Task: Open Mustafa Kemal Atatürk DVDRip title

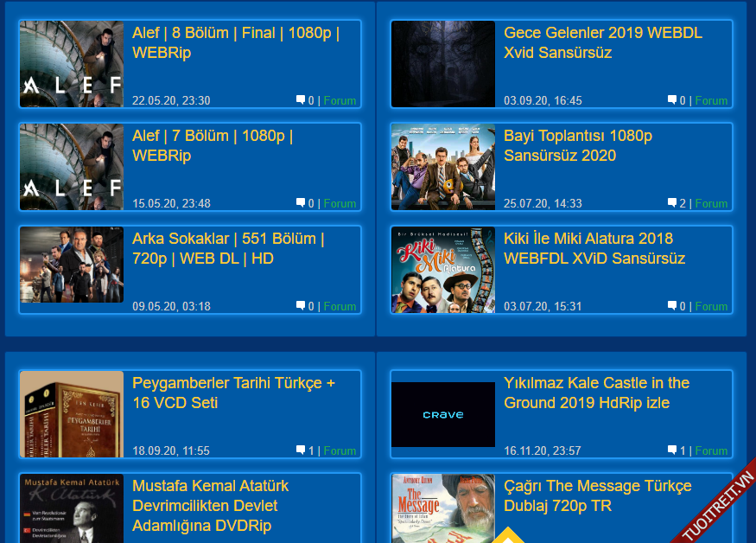Action: tap(210, 505)
